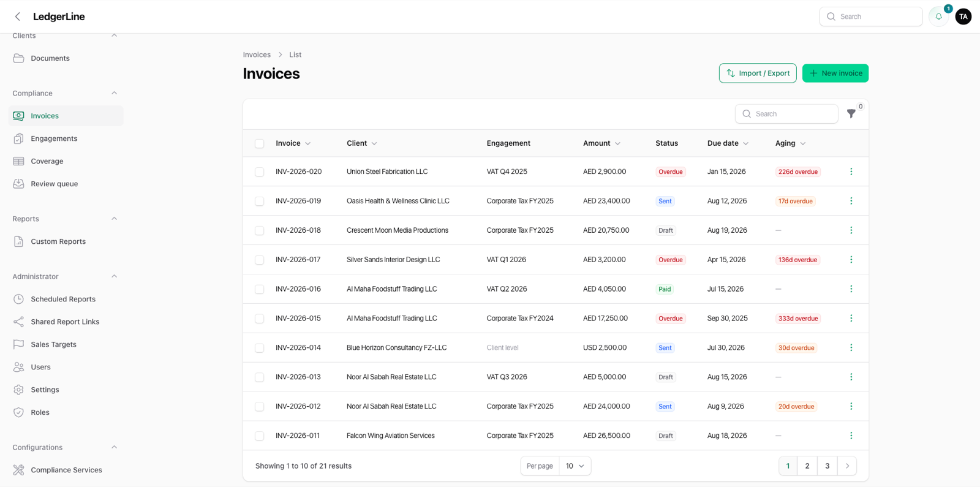Open row actions for INV-2026-011
This screenshot has height=487, width=980.
pyautogui.click(x=851, y=436)
